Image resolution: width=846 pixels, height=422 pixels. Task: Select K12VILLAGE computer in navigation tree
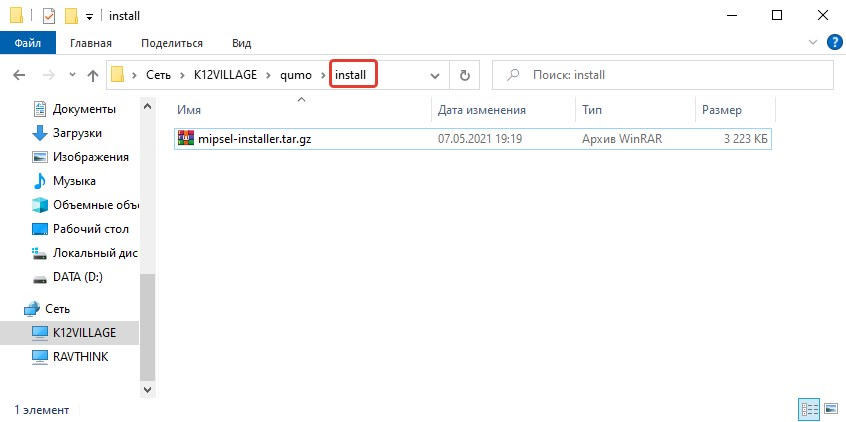tap(84, 333)
